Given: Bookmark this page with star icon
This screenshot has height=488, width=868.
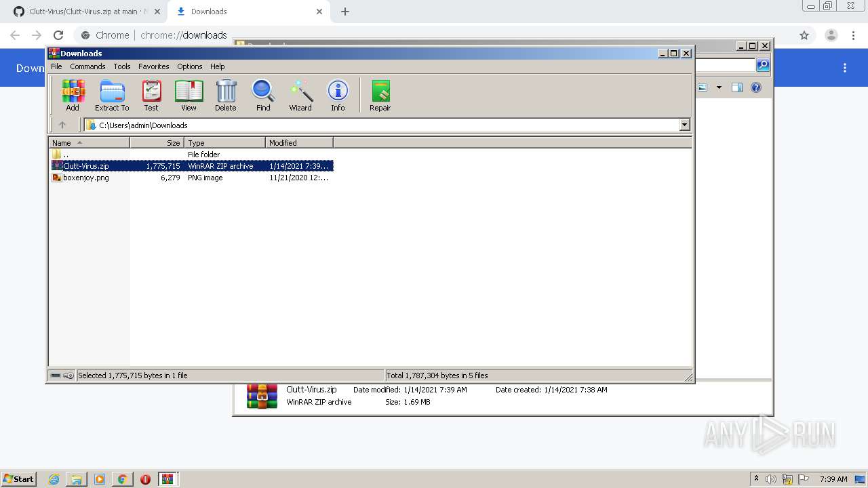Looking at the screenshot, I should tap(804, 35).
